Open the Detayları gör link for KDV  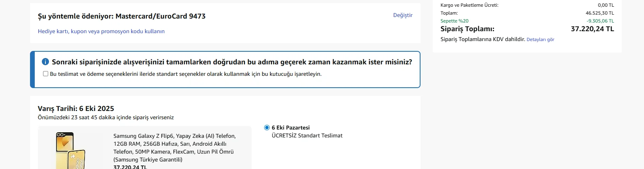tap(540, 39)
